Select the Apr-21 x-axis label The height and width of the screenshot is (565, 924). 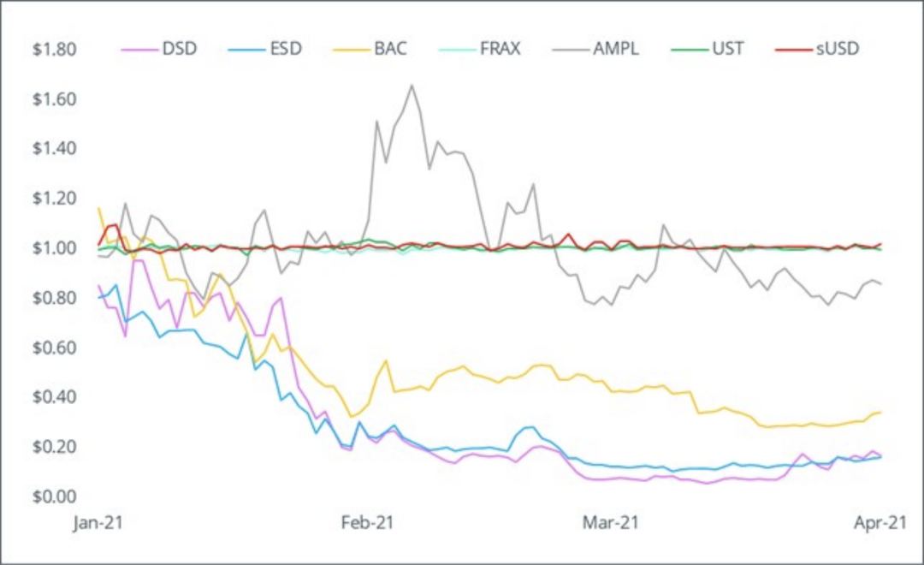tap(879, 522)
